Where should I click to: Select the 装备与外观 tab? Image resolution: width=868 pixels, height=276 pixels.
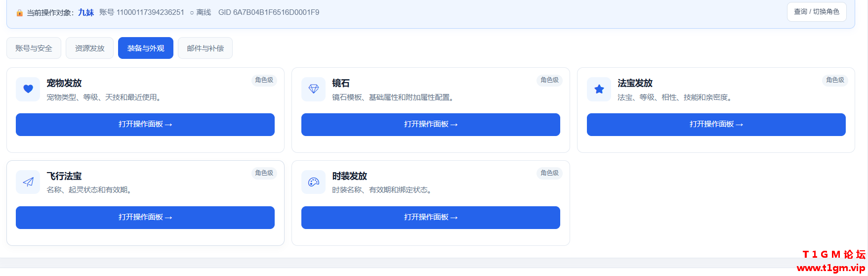(x=146, y=48)
